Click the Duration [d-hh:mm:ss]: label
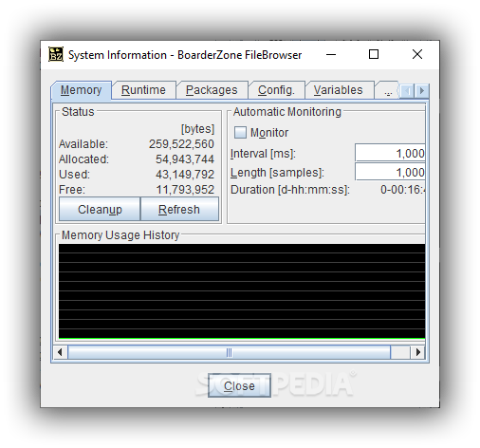The image size is (480, 448). click(x=290, y=190)
